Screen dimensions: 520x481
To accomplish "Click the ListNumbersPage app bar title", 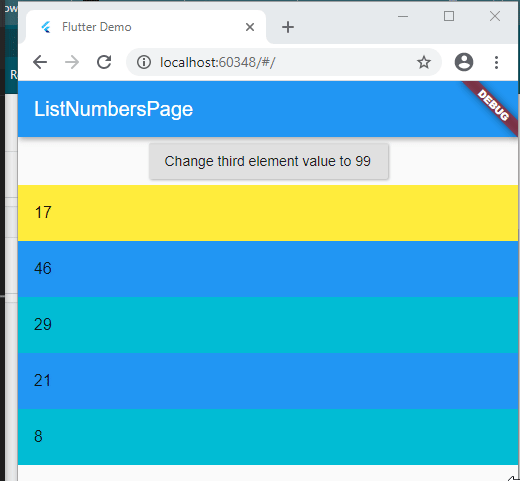I will [x=113, y=109].
